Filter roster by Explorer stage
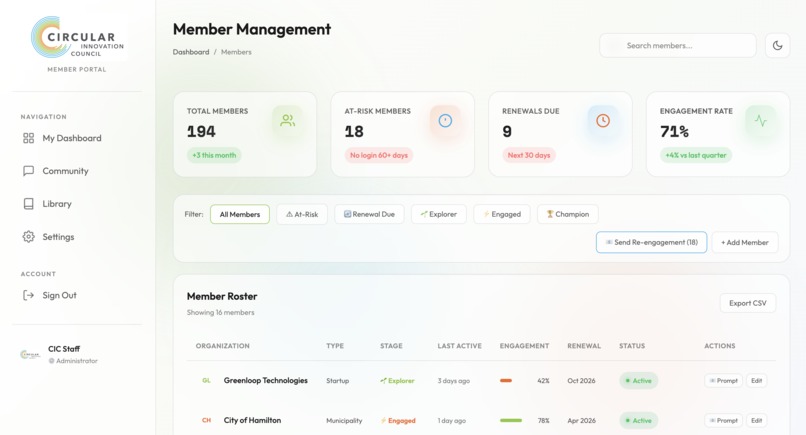Image resolution: width=806 pixels, height=435 pixels. (x=438, y=214)
